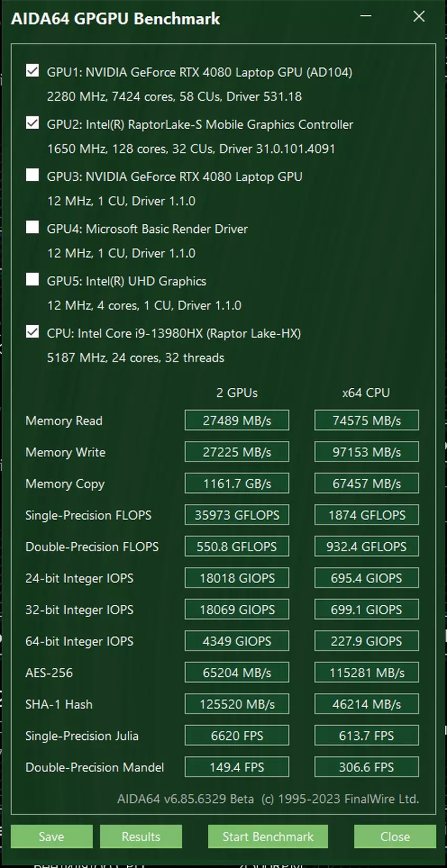Screen dimensions: 447x868
Task: Uncheck the CPU Intel Core i9-13980HX box
Action: [x=33, y=332]
